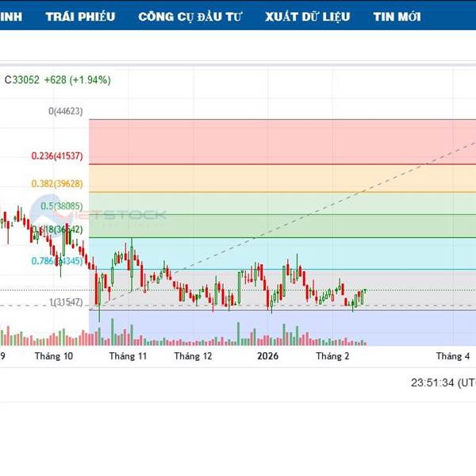Click the Tháng 4 time axis label
The height and width of the screenshot is (476, 476).
pyautogui.click(x=454, y=357)
